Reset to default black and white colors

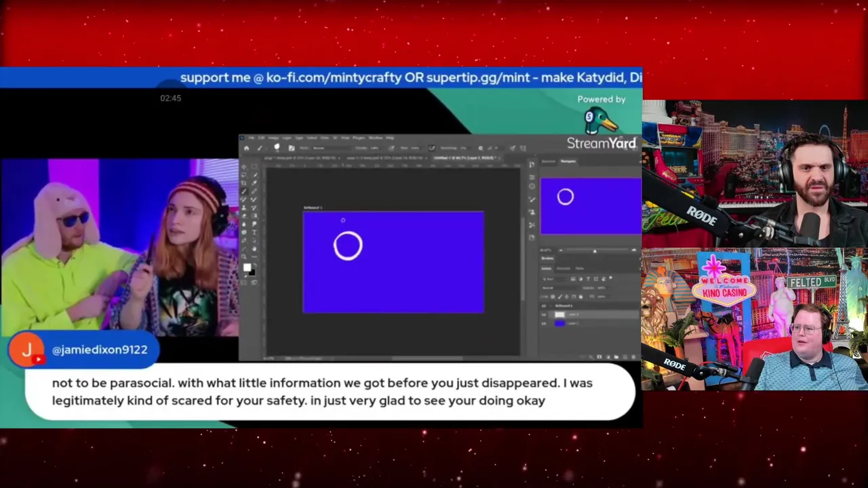pyautogui.click(x=245, y=276)
